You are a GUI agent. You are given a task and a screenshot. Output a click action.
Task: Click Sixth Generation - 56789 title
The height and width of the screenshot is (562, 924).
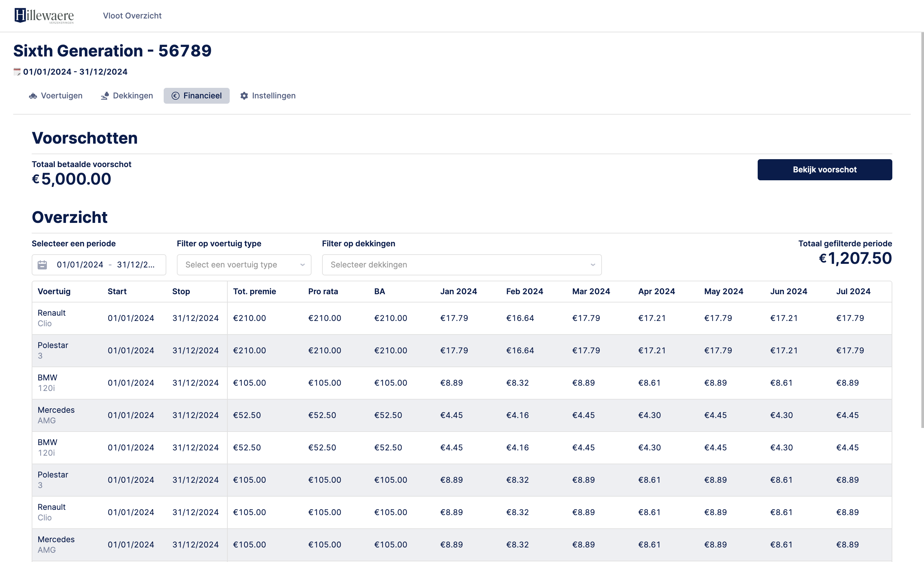(113, 51)
